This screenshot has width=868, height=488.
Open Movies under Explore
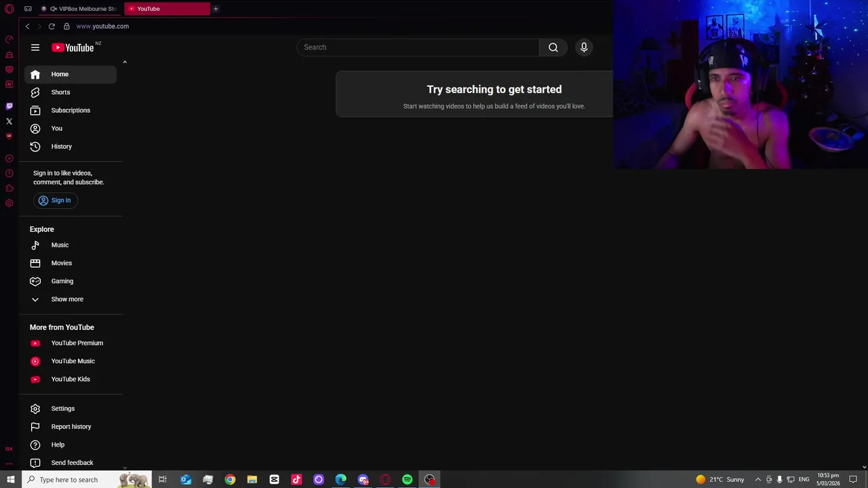click(x=71, y=263)
